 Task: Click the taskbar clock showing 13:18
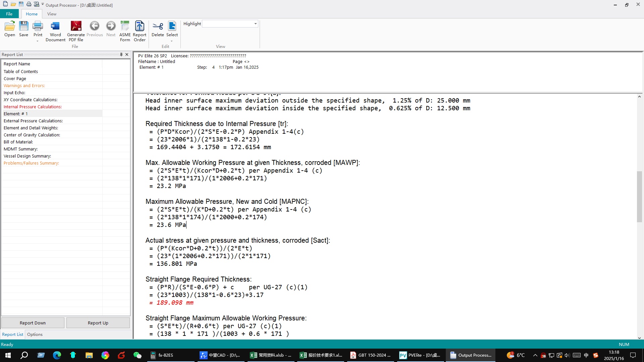(614, 355)
